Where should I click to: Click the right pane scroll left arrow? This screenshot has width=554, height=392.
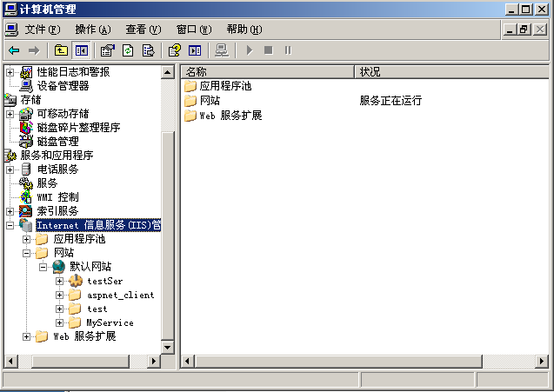188,361
